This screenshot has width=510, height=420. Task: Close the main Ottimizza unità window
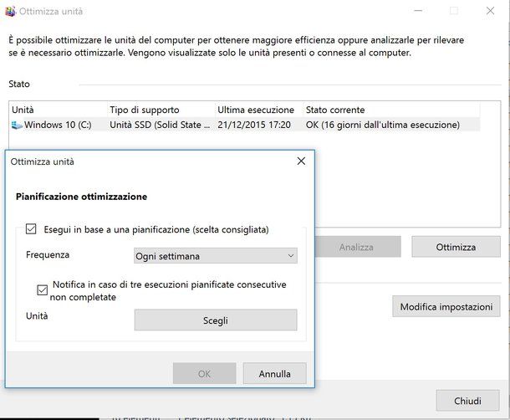coord(490,11)
